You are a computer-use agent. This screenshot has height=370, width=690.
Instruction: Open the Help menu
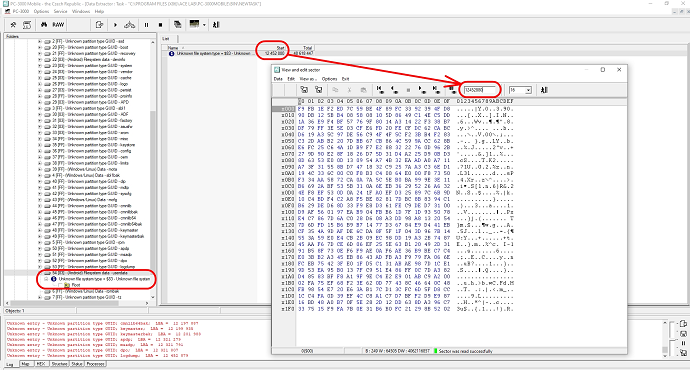point(99,11)
